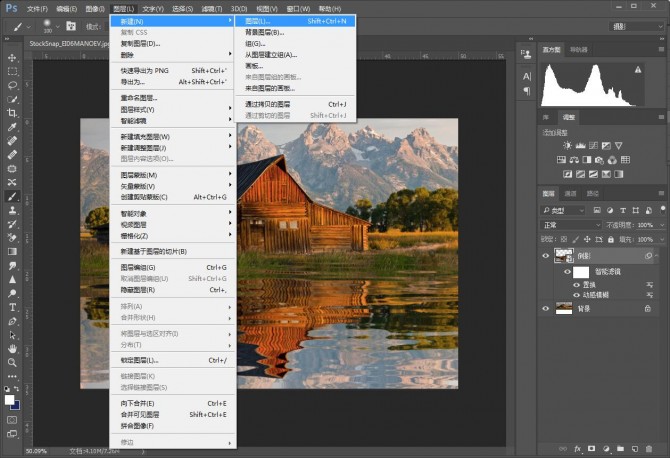
Task: Hide the 倒影 layer using eye icon
Action: 546,256
